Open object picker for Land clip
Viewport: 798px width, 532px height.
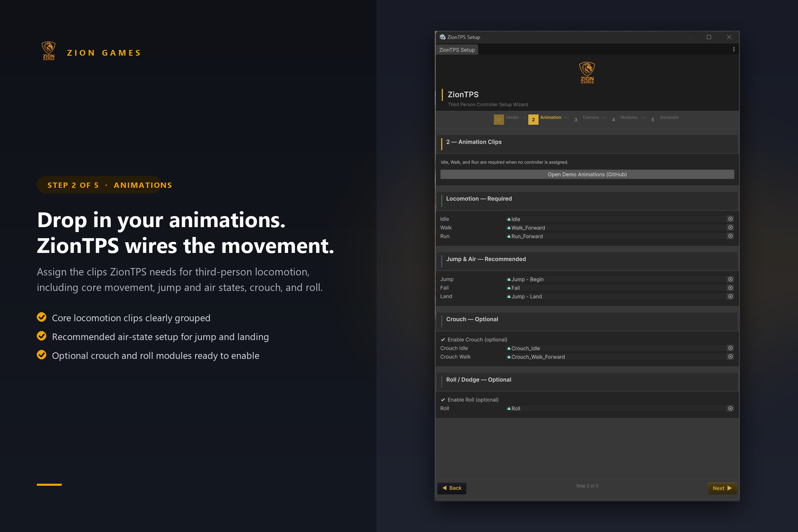tap(730, 296)
